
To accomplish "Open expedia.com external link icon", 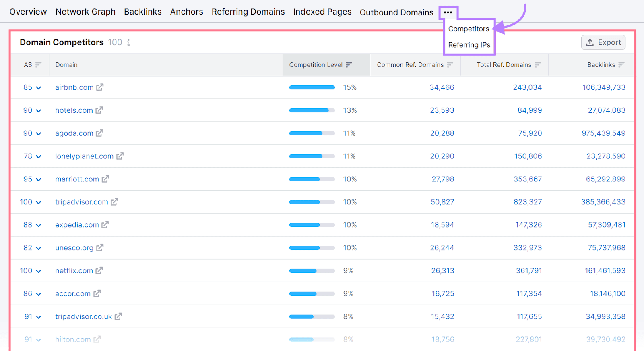I will pos(105,225).
